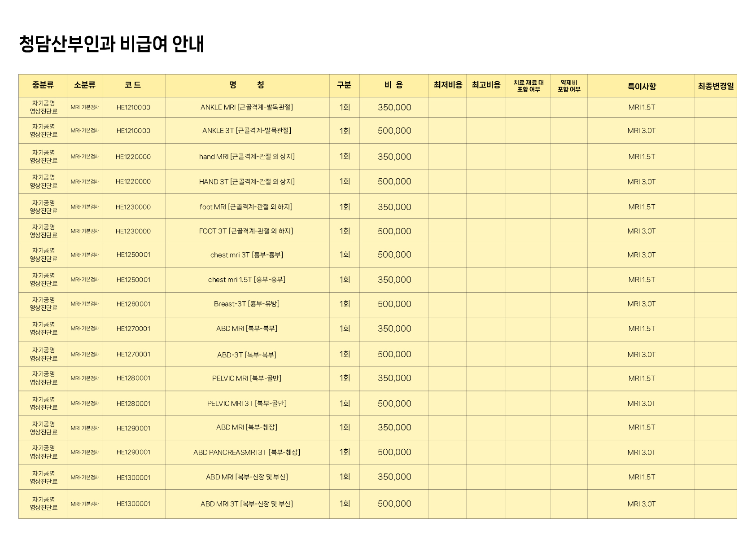The height and width of the screenshot is (535, 756).
Task: Click ABD MRI [복부-복부] name cell
Action: point(247,329)
